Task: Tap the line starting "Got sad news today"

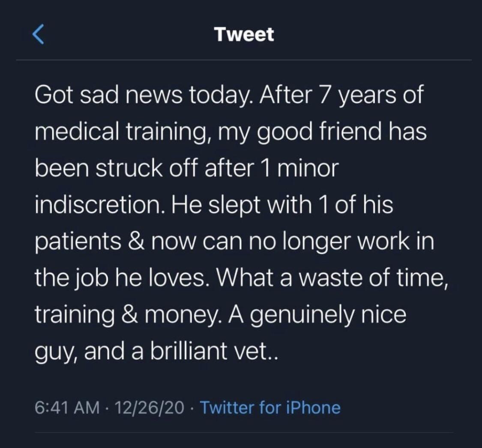Action: point(228,95)
